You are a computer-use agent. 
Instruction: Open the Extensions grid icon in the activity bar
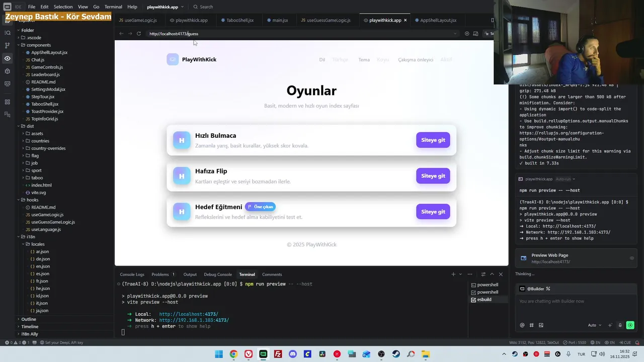[7, 102]
